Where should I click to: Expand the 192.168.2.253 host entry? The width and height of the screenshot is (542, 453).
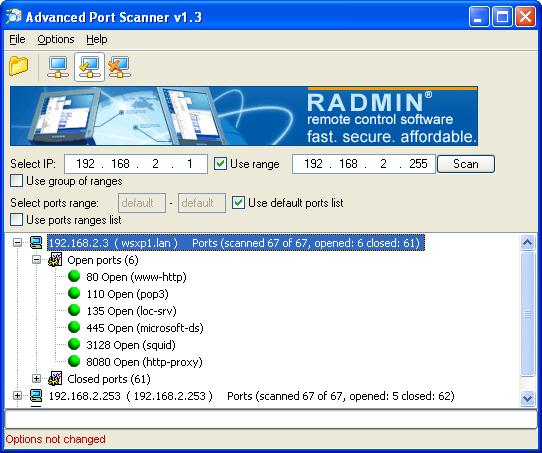(17, 396)
